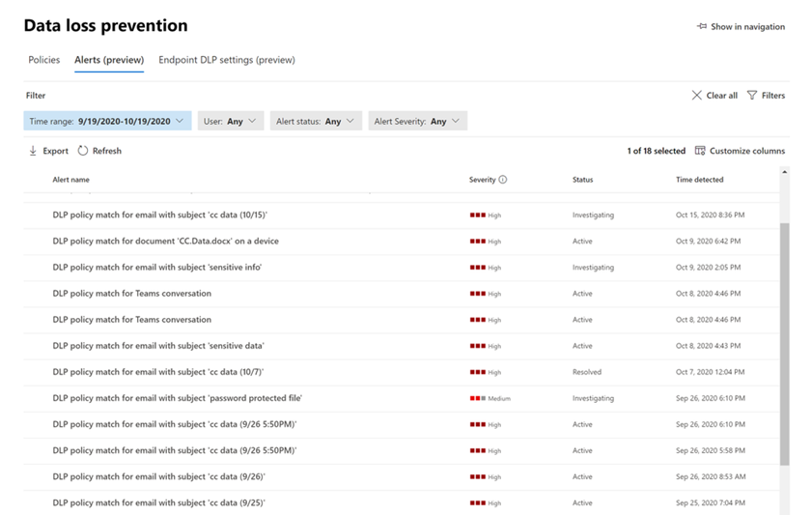Switch to the Policies tab
This screenshot has width=812, height=515.
(43, 60)
